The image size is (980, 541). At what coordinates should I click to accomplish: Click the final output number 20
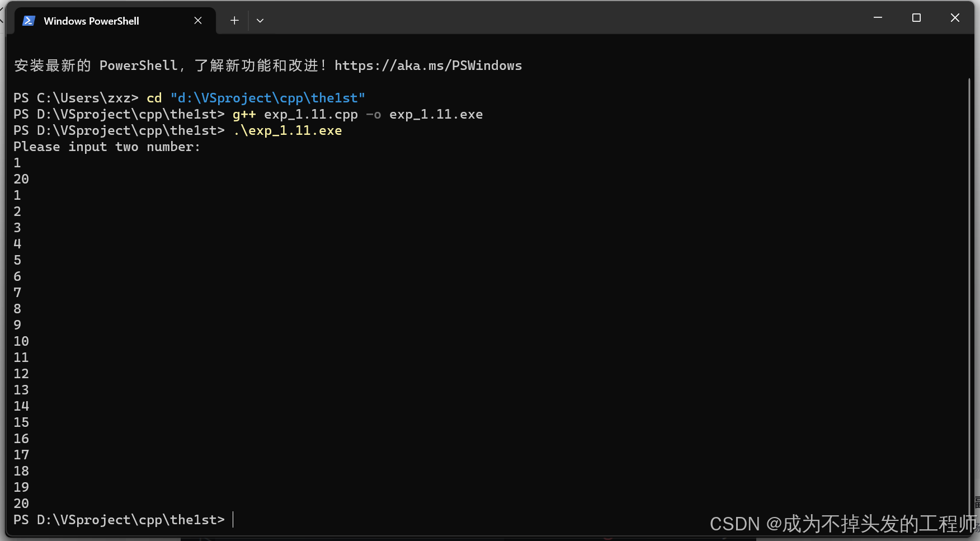[21, 504]
